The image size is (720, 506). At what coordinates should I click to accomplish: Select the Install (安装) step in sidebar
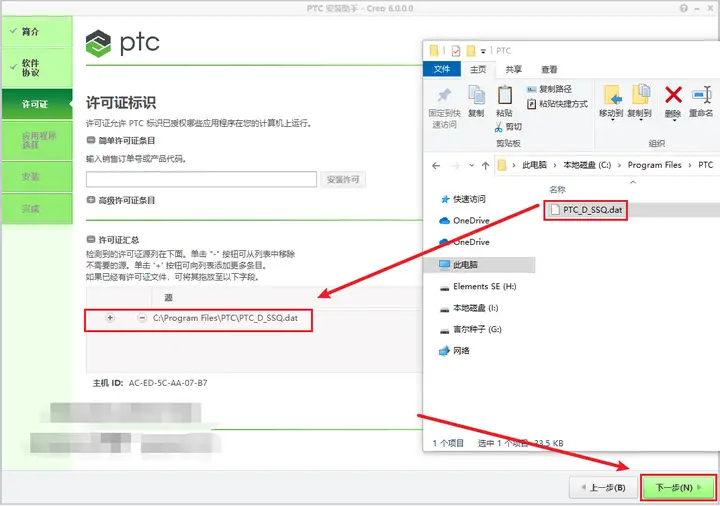[x=37, y=176]
